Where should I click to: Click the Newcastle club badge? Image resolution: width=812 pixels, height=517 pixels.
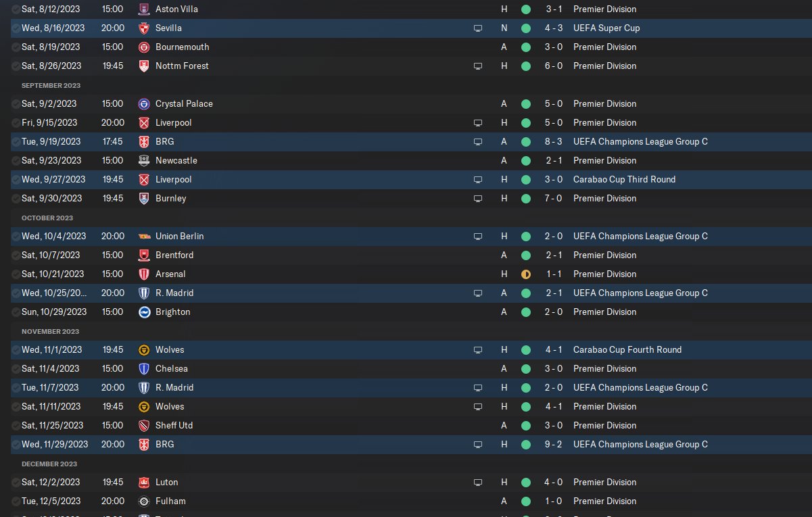(143, 161)
